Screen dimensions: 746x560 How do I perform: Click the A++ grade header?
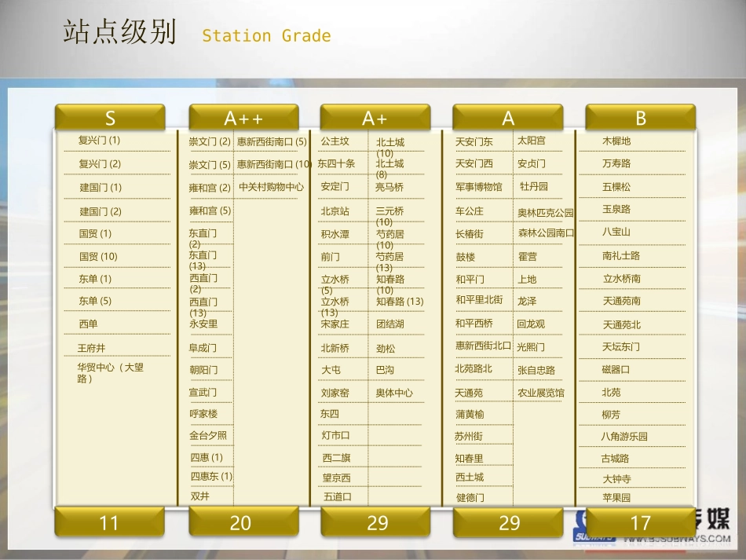point(243,117)
